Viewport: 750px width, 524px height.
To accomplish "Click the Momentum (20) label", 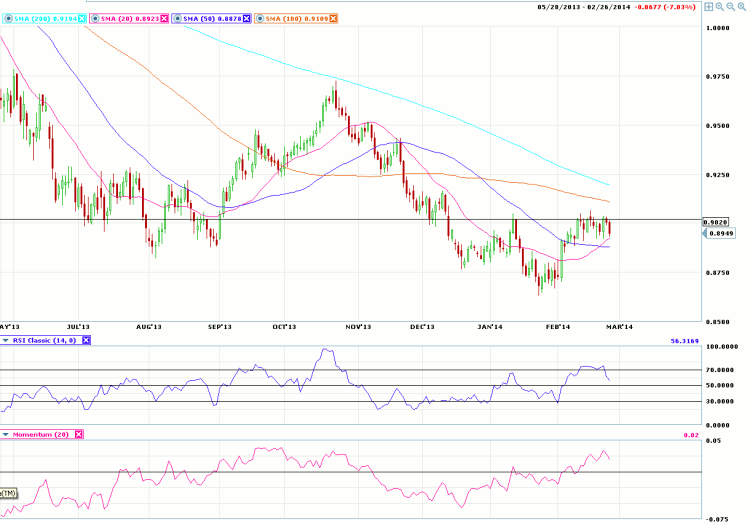I will (43, 433).
